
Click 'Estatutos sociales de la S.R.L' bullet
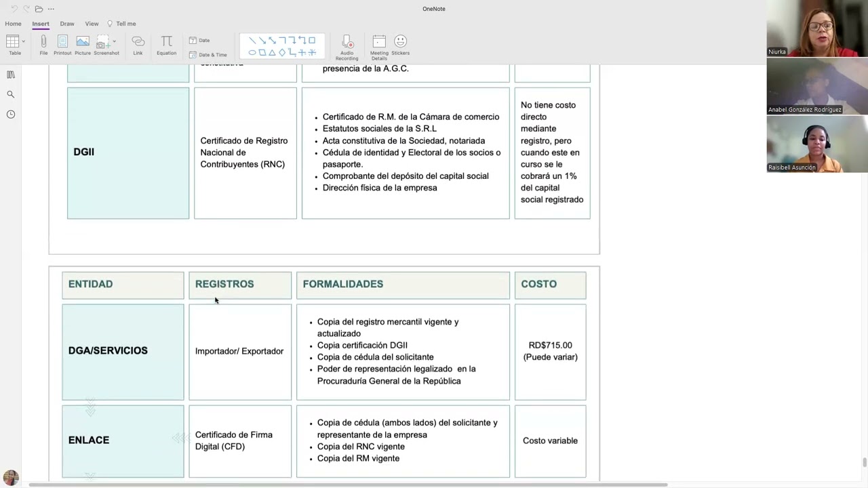[380, 128]
